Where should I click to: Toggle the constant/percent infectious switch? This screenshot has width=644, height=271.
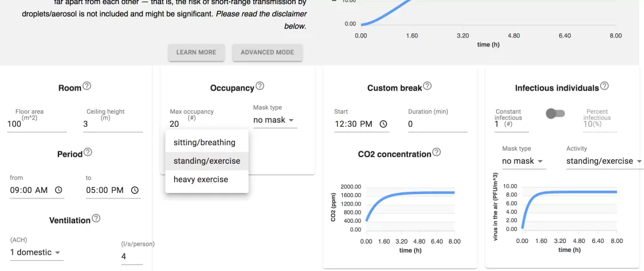click(555, 114)
